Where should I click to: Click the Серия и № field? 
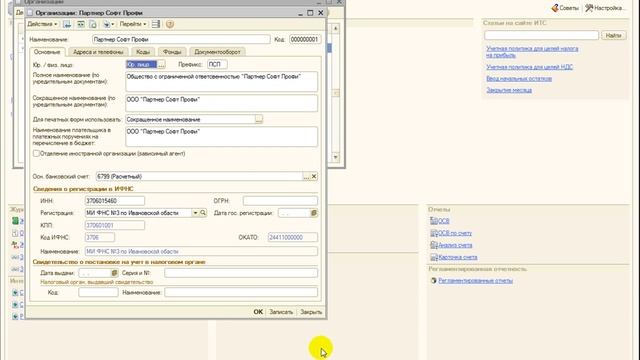click(241, 273)
